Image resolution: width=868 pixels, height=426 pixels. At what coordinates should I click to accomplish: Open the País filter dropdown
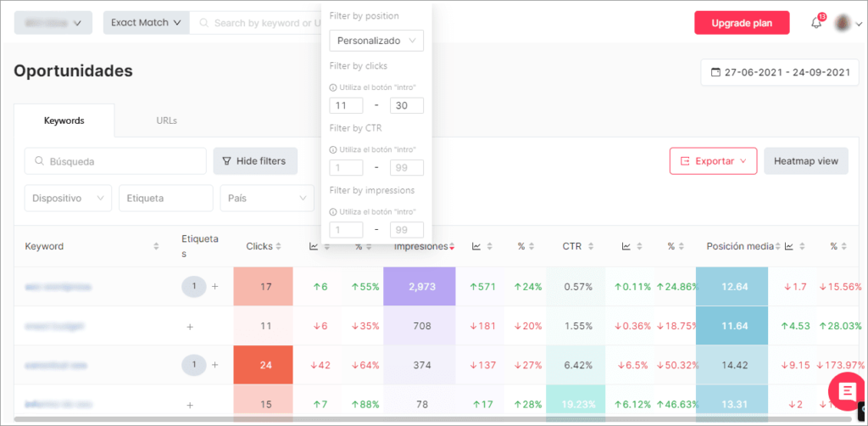(x=267, y=198)
